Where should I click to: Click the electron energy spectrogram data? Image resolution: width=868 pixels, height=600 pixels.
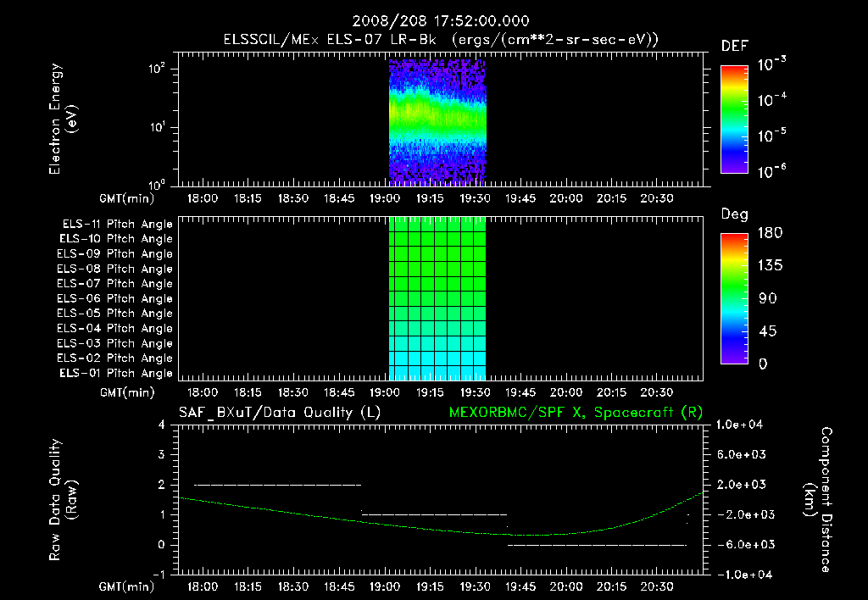tap(437, 122)
